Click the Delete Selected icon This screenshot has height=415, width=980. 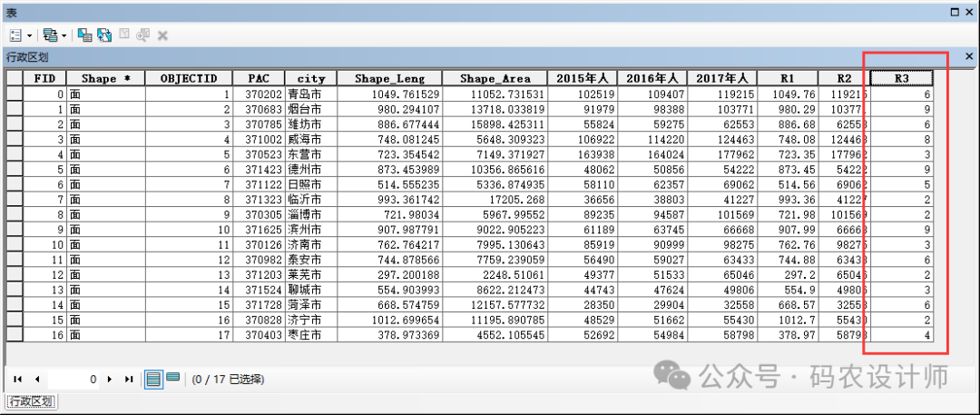pos(162,35)
